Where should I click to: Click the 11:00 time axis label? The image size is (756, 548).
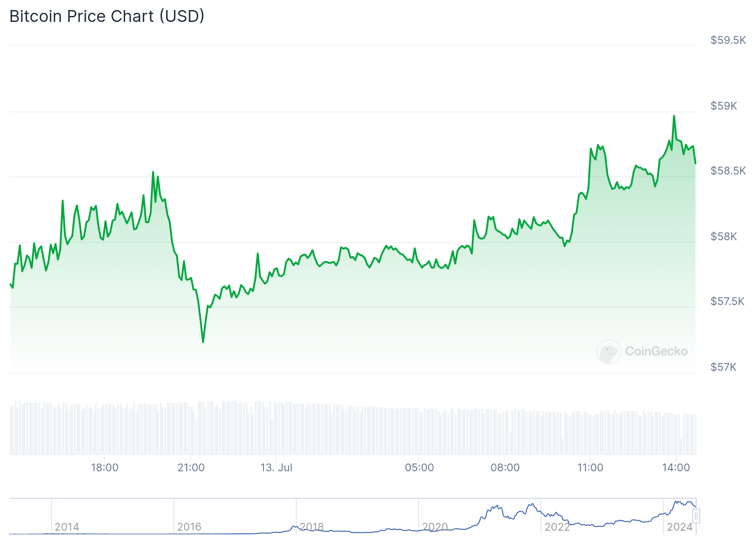click(590, 468)
